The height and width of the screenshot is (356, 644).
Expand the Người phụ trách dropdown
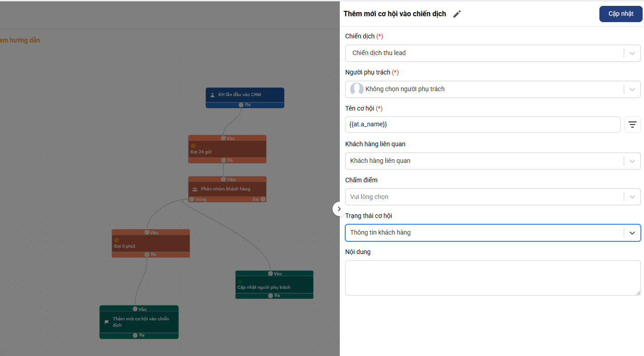pos(632,89)
